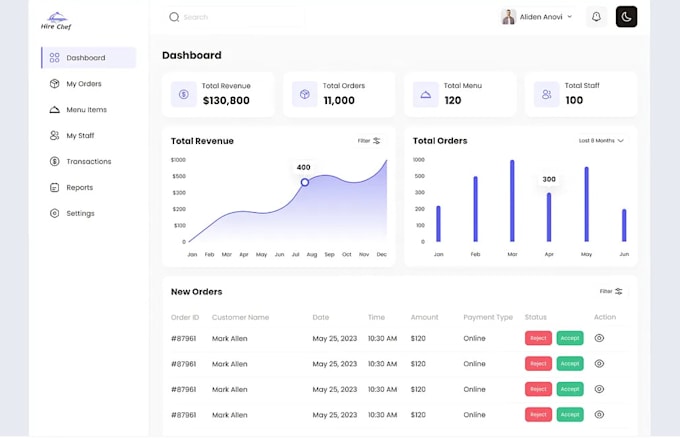Go to Transactions in sidebar

(x=88, y=161)
